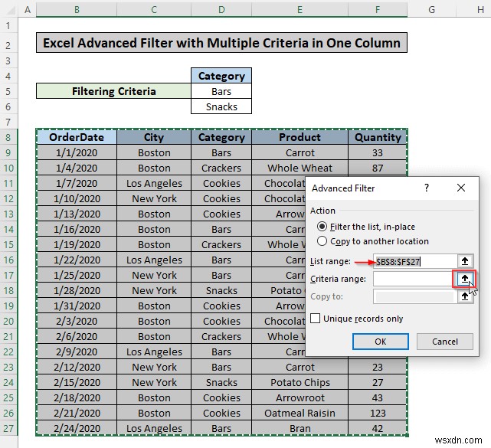
Task: Click the 'Whole Wheat' cell in row 10
Action: (300, 168)
